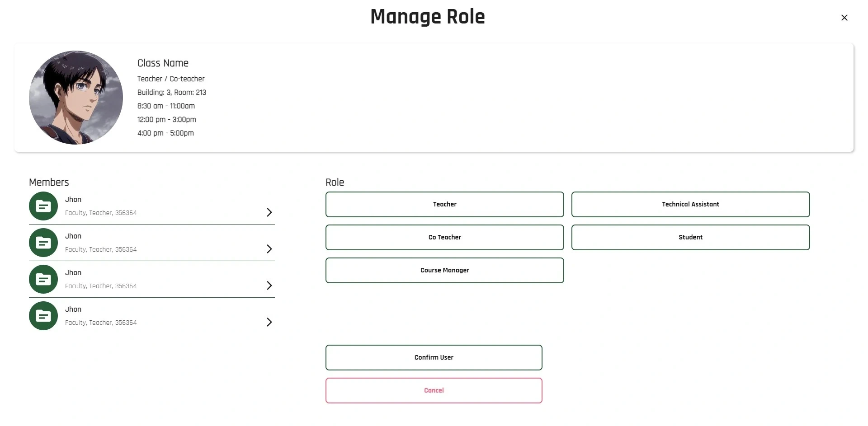Viewport: 868px width, 426px height.
Task: Expand the first Jhon member row chevron
Action: pos(269,212)
